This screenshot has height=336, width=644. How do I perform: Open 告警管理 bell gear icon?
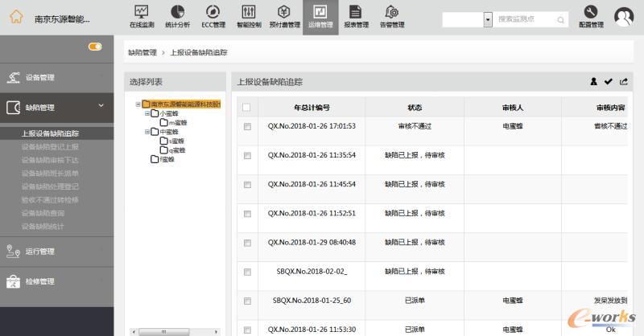[x=392, y=11]
